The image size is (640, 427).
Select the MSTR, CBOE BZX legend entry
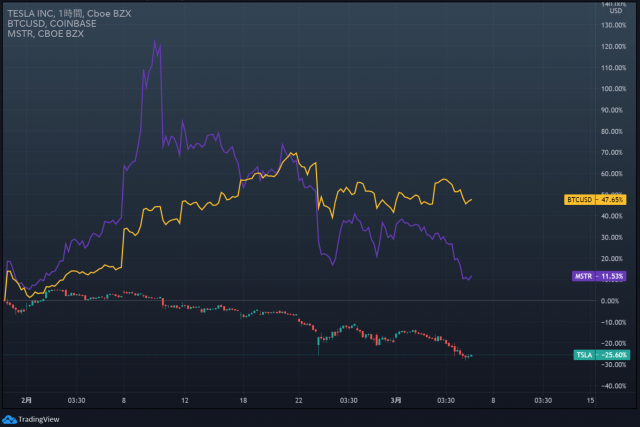45,34
